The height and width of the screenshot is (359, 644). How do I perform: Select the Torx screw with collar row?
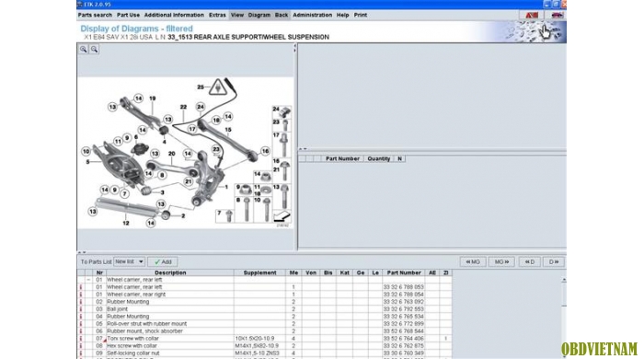(x=265, y=339)
